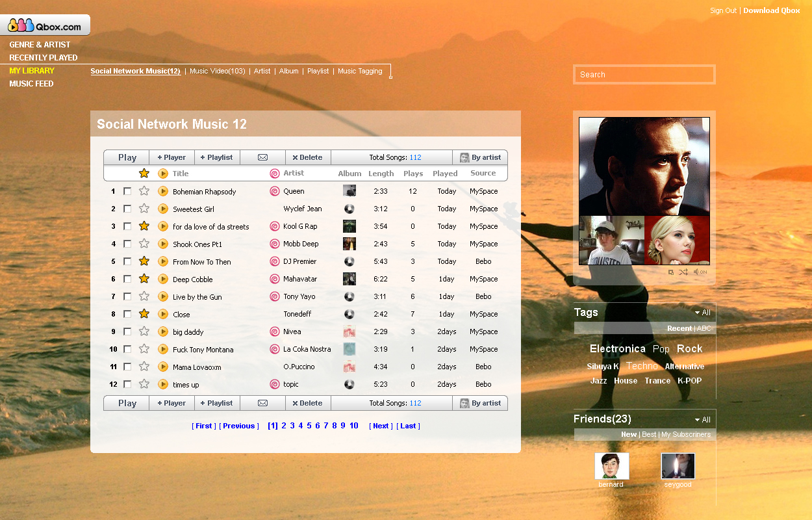Tick the Mama Lovaoxm checkbox
Screen dimensions: 812x520
tap(127, 367)
